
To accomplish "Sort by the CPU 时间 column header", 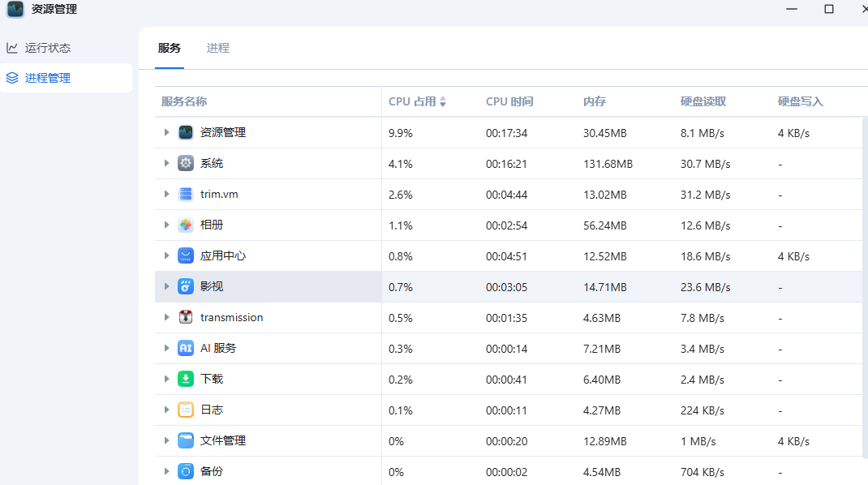I will (509, 101).
